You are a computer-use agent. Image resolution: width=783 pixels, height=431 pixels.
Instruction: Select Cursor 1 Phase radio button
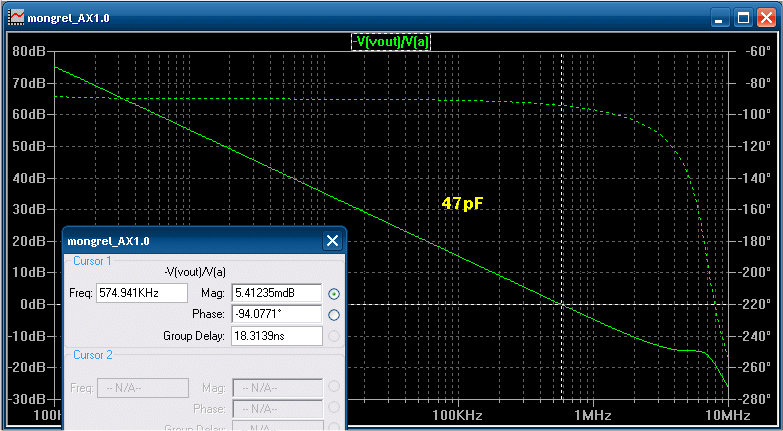click(x=334, y=315)
